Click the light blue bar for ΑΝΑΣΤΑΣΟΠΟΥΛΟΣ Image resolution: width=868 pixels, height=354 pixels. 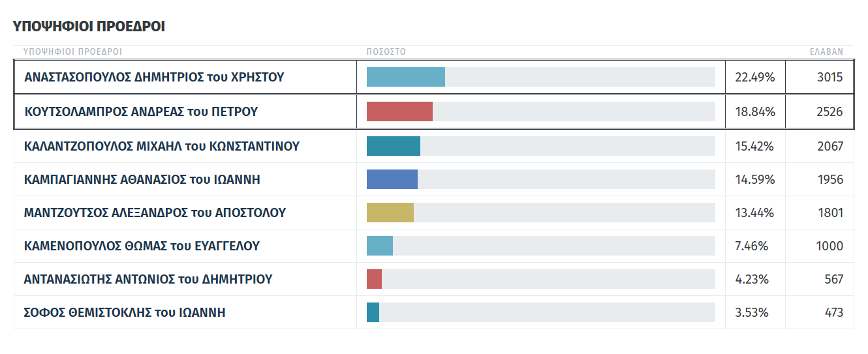pyautogui.click(x=406, y=77)
